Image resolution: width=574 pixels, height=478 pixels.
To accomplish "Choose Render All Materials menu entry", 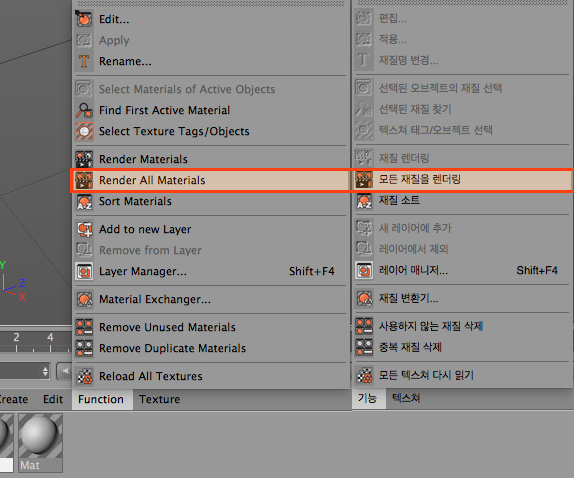I will pyautogui.click(x=210, y=180).
